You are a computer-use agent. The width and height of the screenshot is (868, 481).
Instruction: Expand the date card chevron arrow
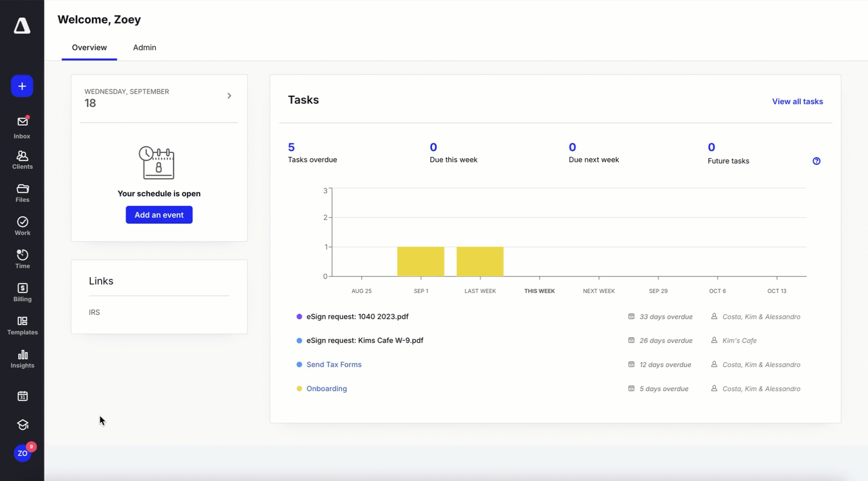click(229, 96)
